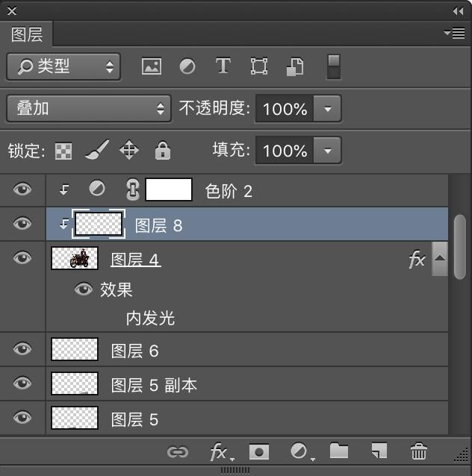Click the 填充 fill label
The image size is (472, 476).
(232, 150)
